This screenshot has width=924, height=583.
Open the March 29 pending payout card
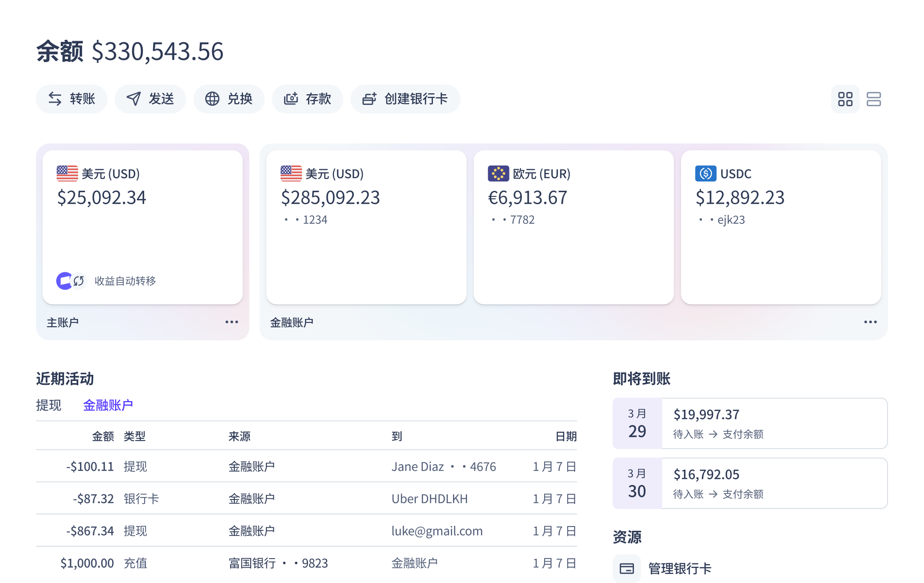[749, 423]
